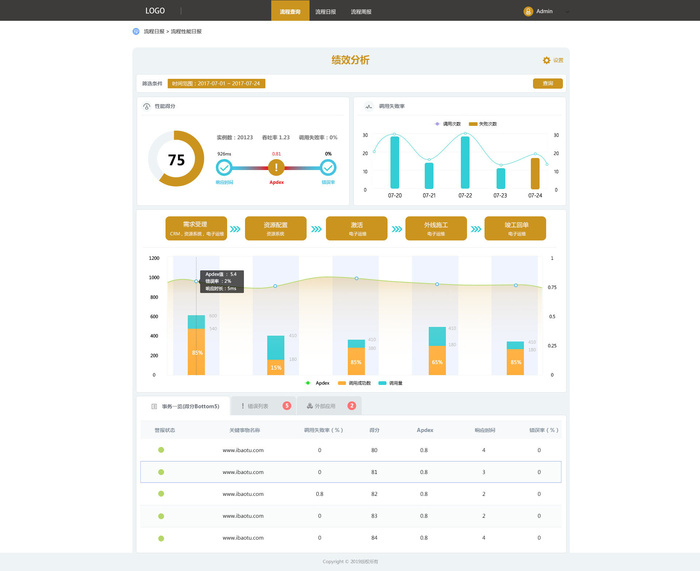Click the 设置 label beside gear
This screenshot has height=571, width=700.
(558, 60)
